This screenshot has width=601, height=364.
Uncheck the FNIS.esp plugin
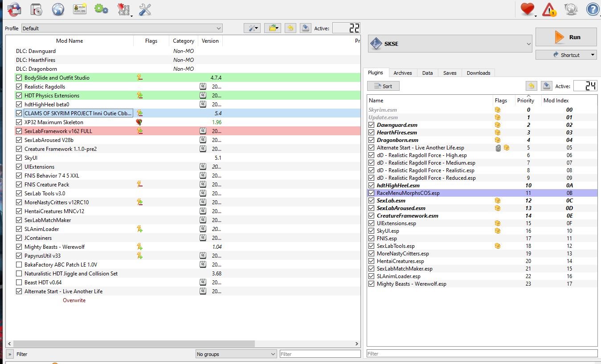(x=371, y=239)
